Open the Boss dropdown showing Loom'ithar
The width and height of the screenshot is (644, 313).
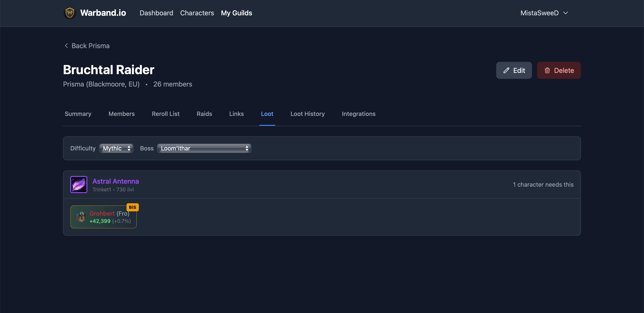pos(204,148)
